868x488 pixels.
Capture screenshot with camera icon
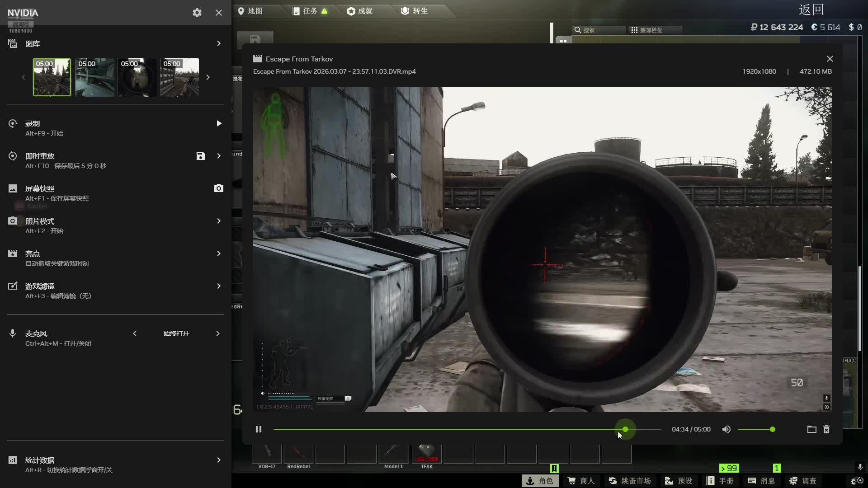(218, 188)
